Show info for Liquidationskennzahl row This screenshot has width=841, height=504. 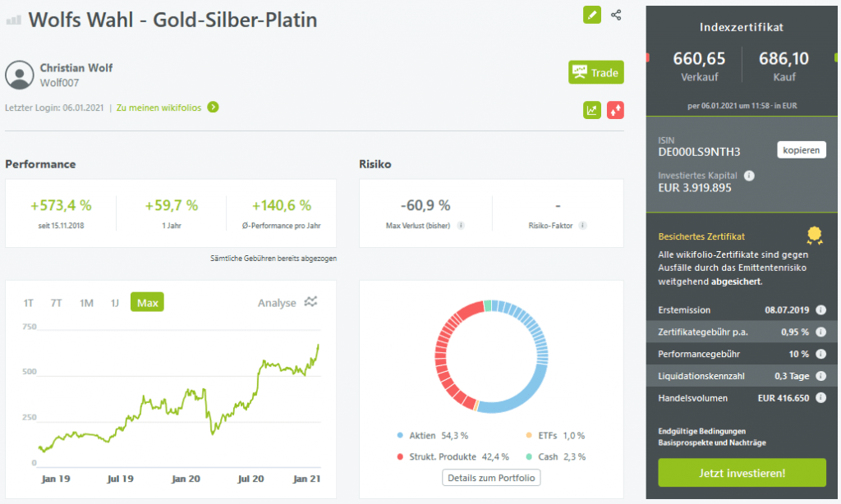tap(820, 376)
